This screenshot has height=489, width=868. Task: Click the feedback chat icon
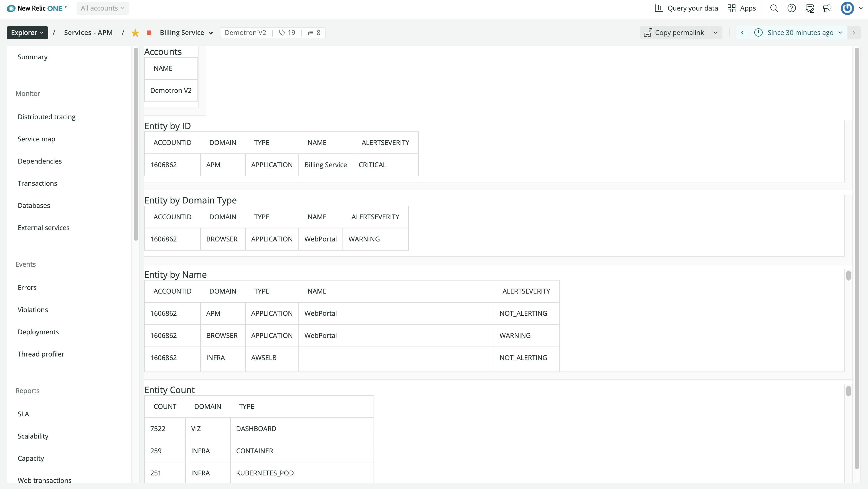[809, 8]
